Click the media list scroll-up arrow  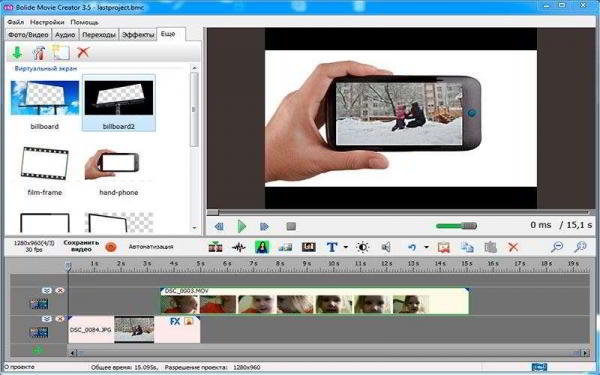tap(194, 68)
